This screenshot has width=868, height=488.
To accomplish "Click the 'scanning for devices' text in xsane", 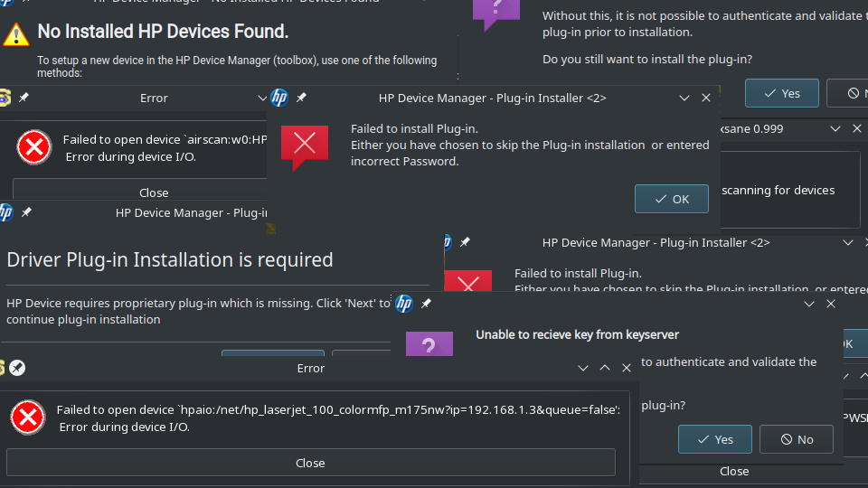I will (x=778, y=191).
